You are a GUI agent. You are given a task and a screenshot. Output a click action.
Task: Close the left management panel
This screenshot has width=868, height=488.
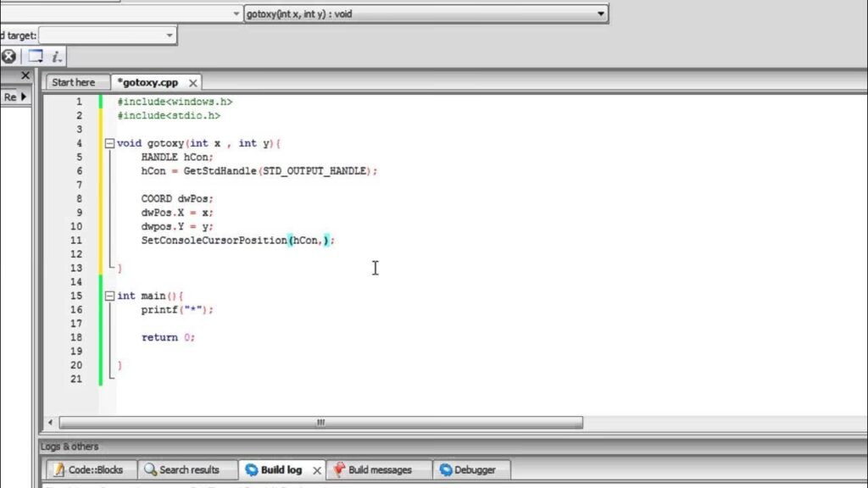[25, 76]
